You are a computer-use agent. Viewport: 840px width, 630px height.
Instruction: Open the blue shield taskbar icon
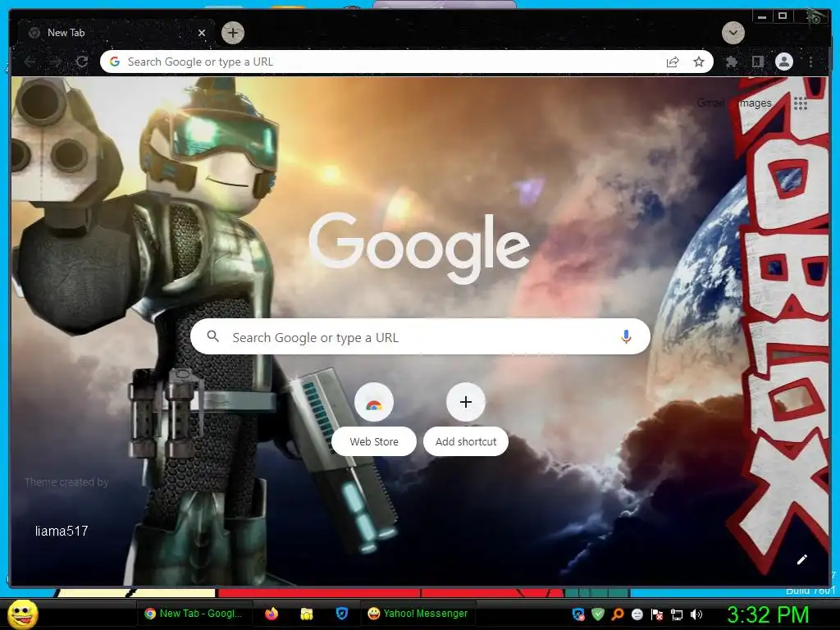point(342,614)
